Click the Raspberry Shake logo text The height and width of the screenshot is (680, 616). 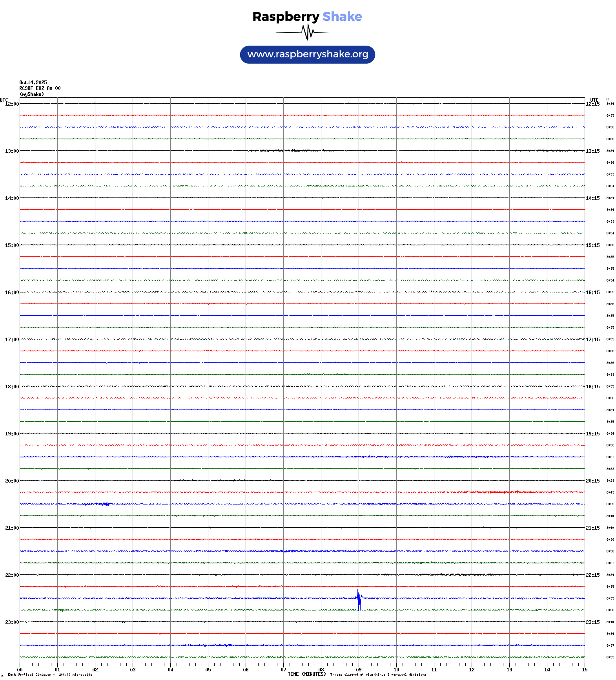tap(307, 16)
